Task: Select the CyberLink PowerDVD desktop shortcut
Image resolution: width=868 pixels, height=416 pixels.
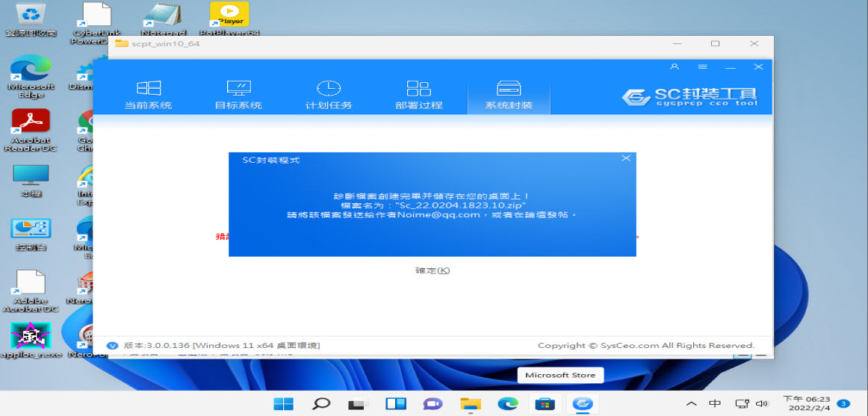Action: [x=96, y=22]
